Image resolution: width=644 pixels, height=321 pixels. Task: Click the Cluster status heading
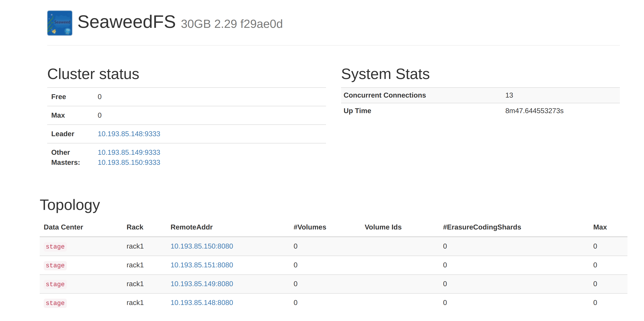(x=93, y=74)
